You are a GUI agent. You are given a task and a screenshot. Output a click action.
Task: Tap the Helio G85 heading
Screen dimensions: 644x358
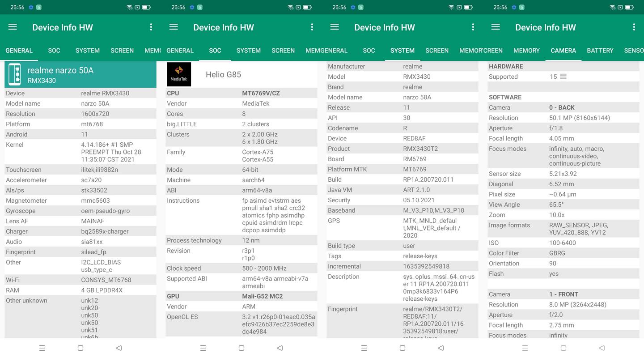click(x=223, y=74)
